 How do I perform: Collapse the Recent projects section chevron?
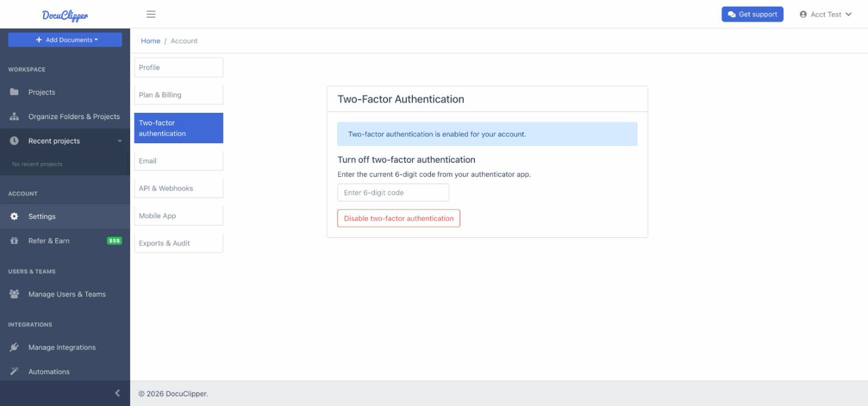pyautogui.click(x=120, y=141)
